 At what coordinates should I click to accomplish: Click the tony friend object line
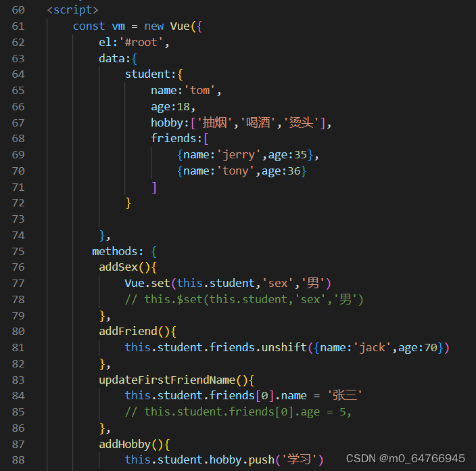(241, 171)
